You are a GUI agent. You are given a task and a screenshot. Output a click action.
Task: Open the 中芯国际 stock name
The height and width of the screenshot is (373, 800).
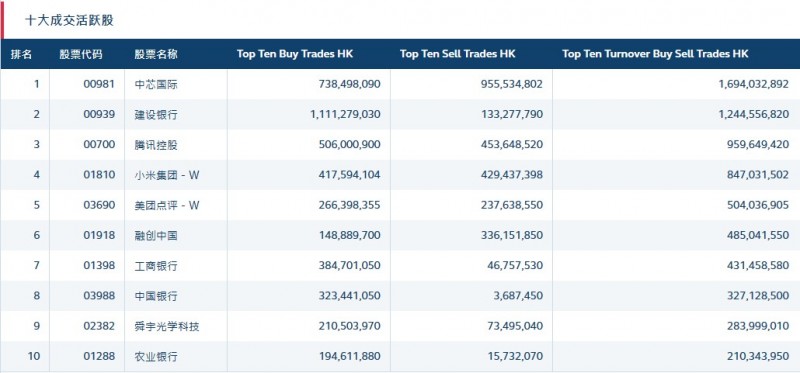(x=156, y=85)
